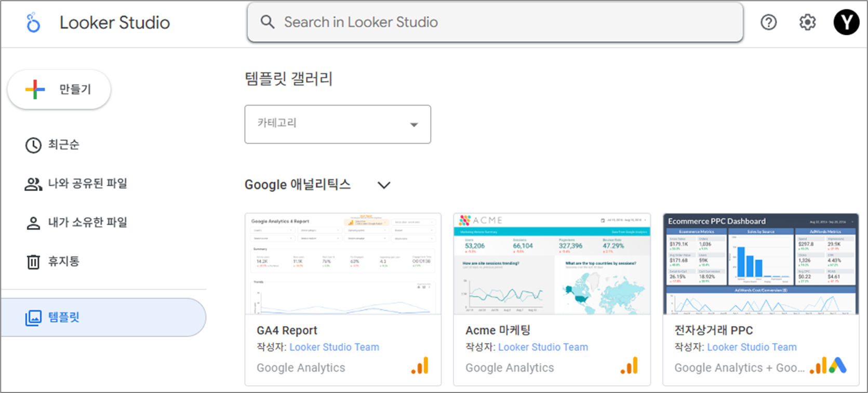The image size is (868, 393).
Task: Click the person icon beside 내가 소유한 파일
Action: coord(33,223)
